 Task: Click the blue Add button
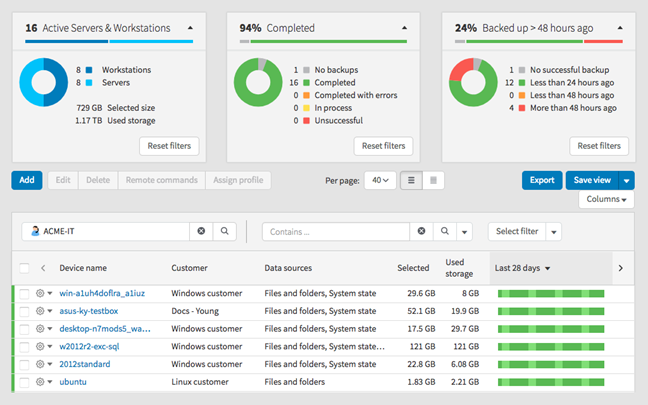[27, 180]
